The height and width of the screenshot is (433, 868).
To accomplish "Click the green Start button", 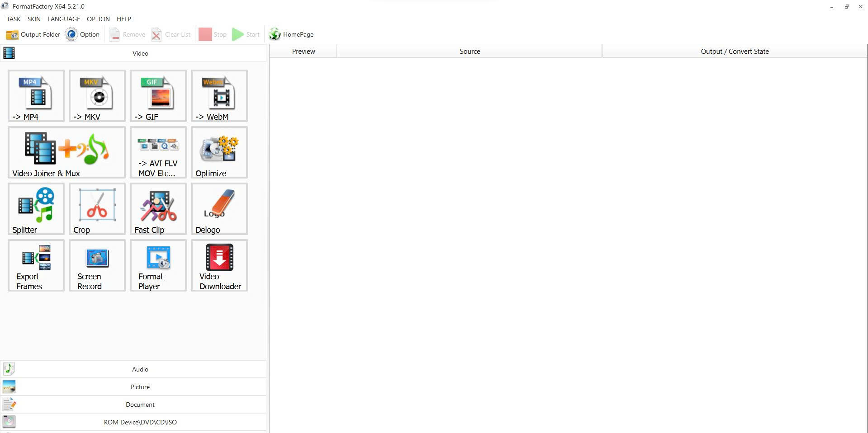I will coord(246,34).
